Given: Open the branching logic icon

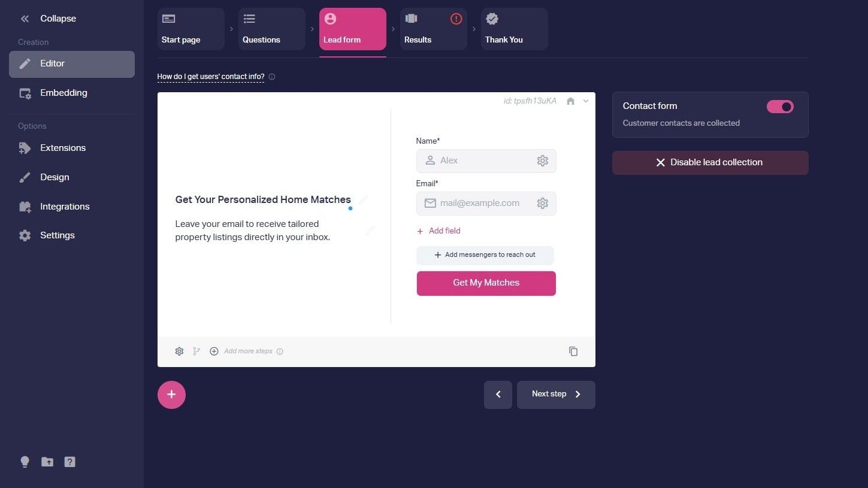Looking at the screenshot, I should (196, 351).
